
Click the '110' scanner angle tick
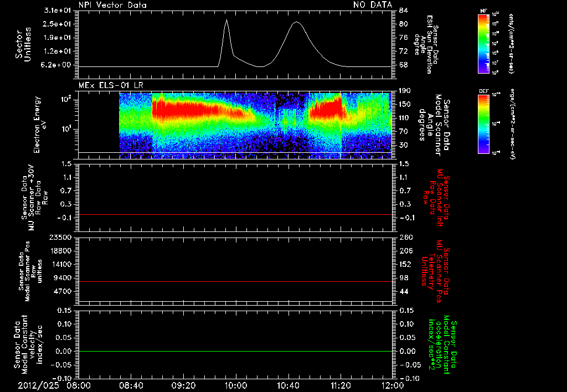405,118
